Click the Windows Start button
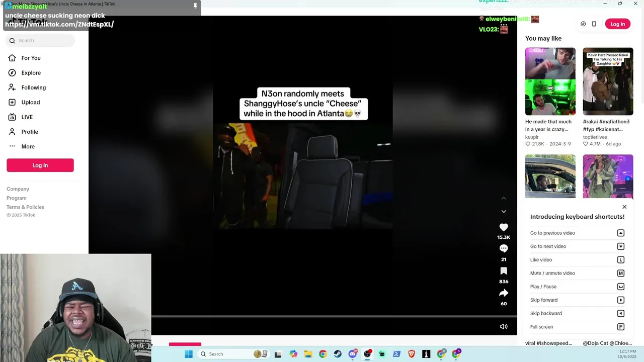Image resolution: width=644 pixels, height=362 pixels. click(189, 354)
